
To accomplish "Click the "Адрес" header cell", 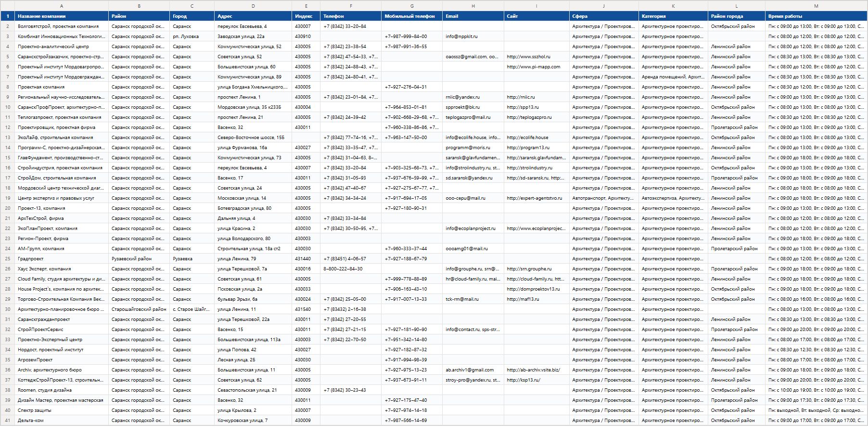I will 253,16.
